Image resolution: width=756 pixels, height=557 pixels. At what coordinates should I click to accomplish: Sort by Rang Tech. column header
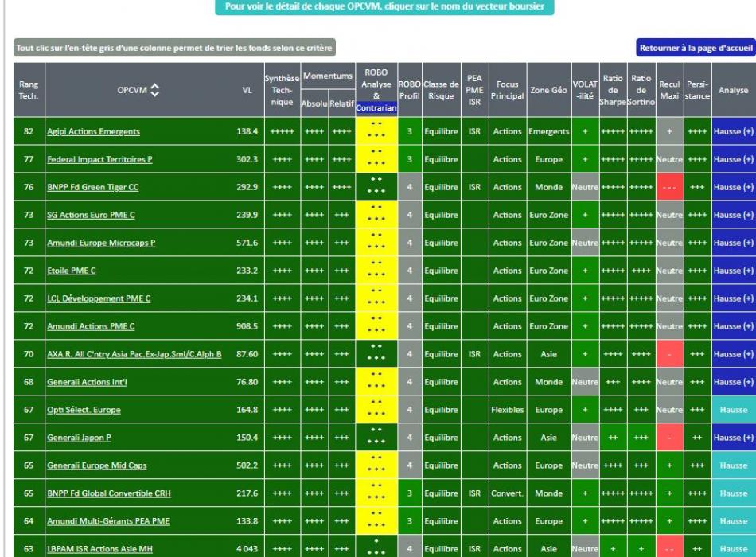pos(29,90)
